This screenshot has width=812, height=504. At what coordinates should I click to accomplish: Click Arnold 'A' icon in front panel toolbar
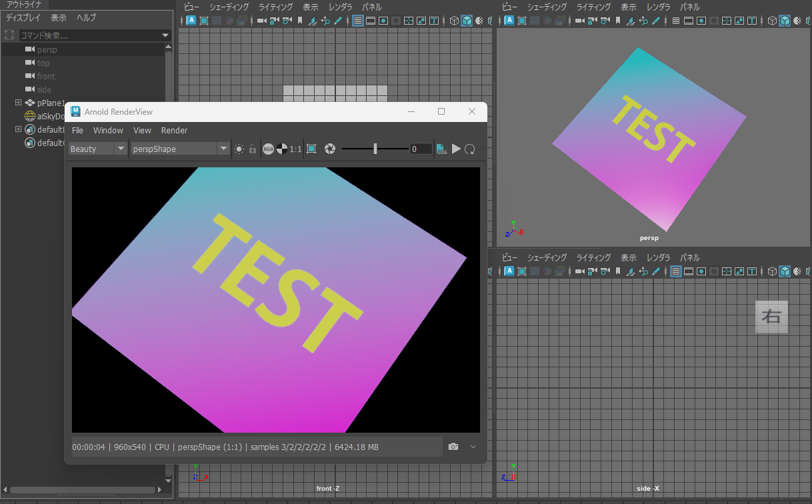coord(191,21)
